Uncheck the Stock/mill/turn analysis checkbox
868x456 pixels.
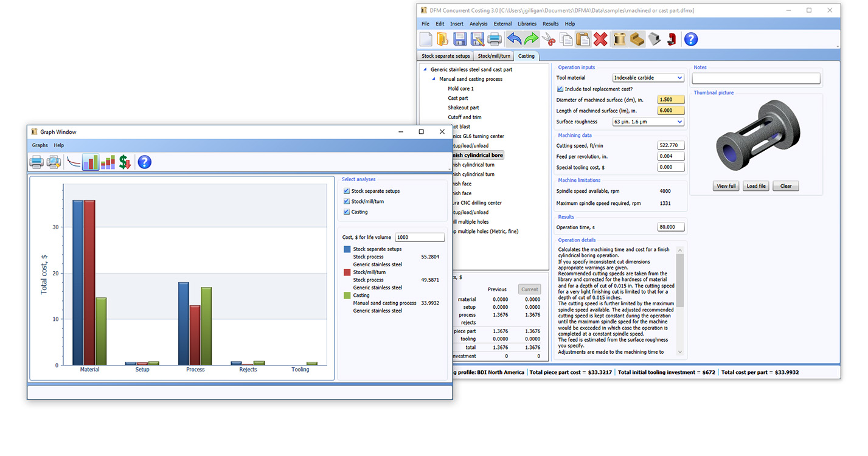(x=348, y=201)
